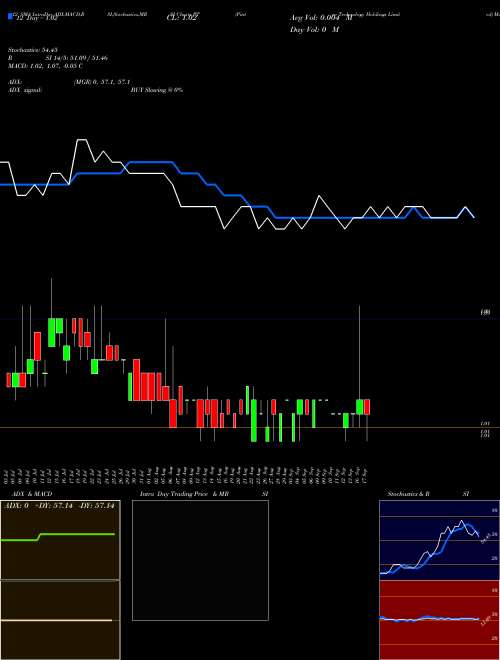Viewport: 500px width, 660px height.
Task: Click the blue stochastics chart panel
Action: pos(439,540)
